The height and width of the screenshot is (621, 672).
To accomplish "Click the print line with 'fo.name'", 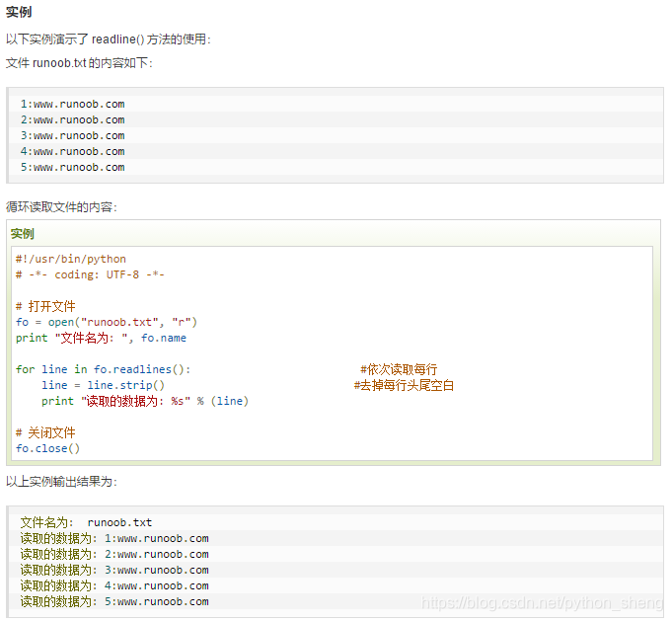I will point(101,338).
